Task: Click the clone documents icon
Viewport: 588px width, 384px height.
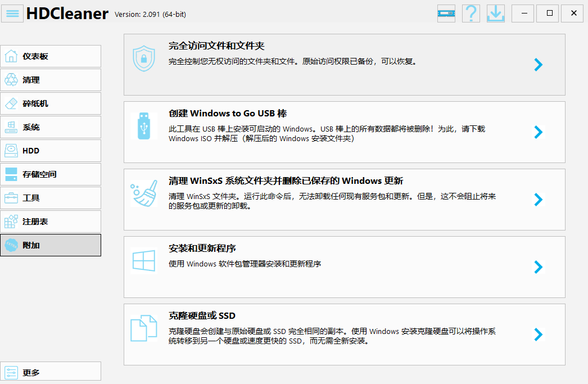Action: coord(144,328)
